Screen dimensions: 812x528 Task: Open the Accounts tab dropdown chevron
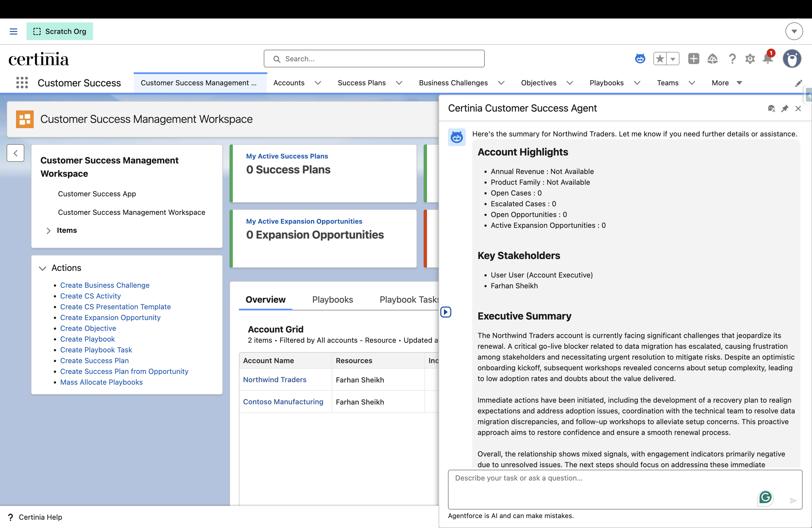(x=318, y=83)
